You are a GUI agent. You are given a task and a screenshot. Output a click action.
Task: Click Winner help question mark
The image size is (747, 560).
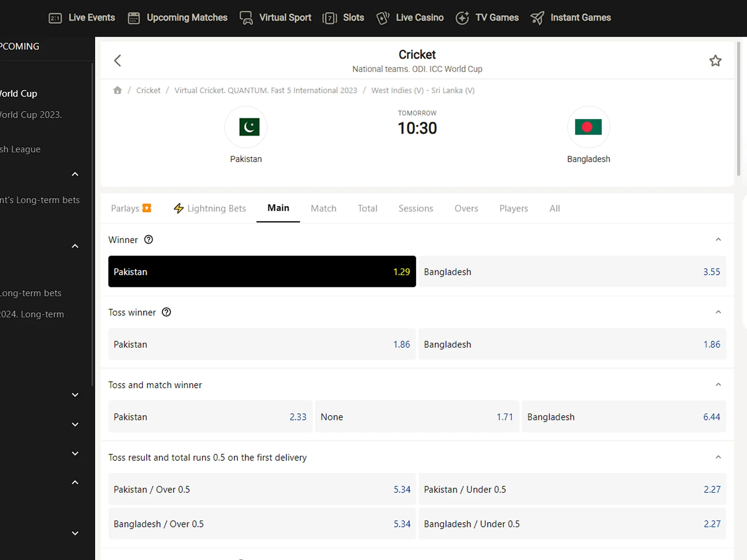(x=148, y=240)
